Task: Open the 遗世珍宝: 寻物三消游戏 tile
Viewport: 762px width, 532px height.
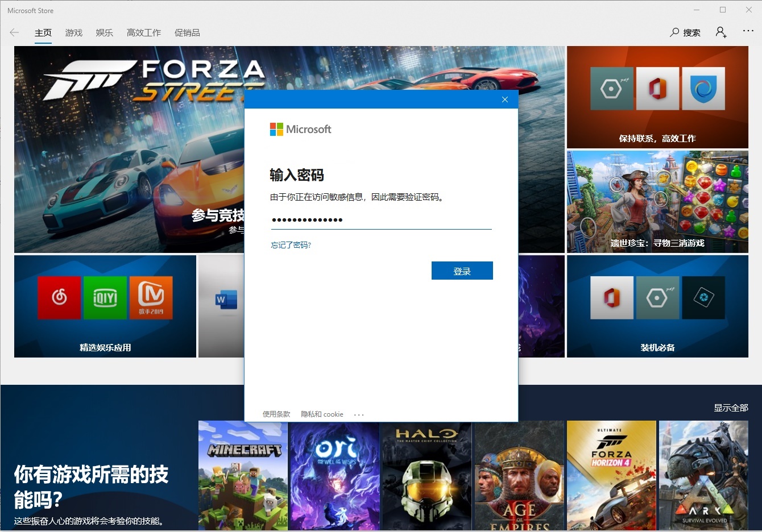Action: pos(657,202)
